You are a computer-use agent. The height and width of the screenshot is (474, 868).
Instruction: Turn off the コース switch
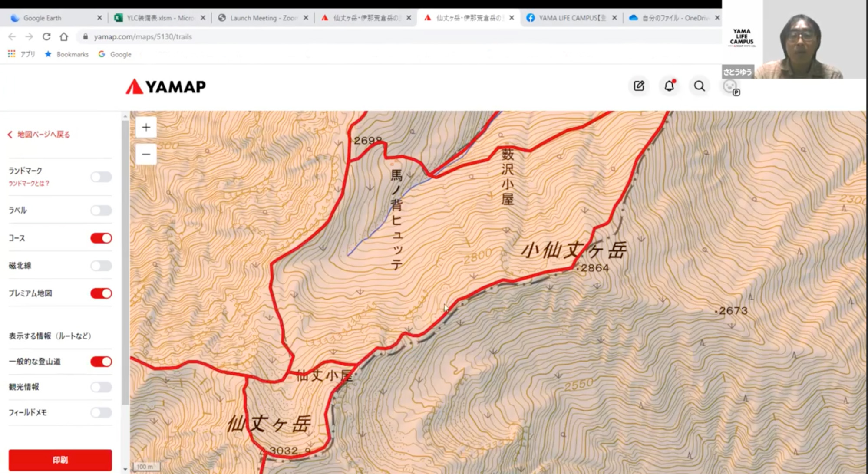(x=101, y=238)
